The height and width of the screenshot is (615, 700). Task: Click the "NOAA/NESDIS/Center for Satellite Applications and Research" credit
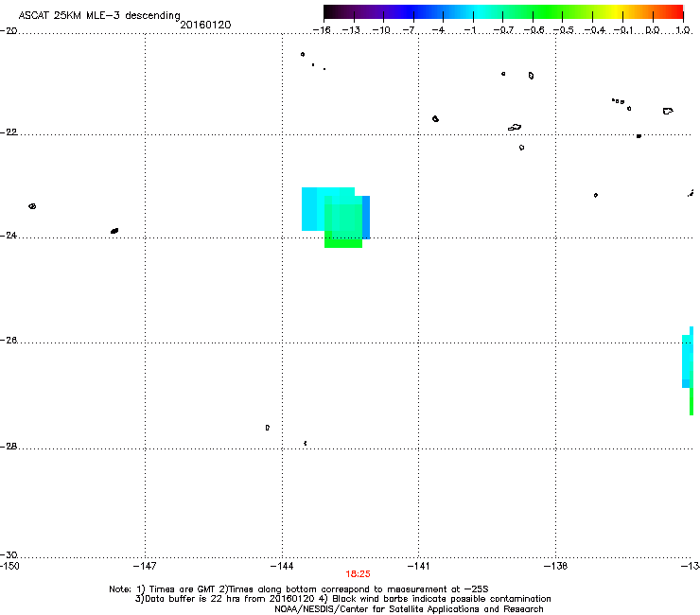[x=409, y=609]
